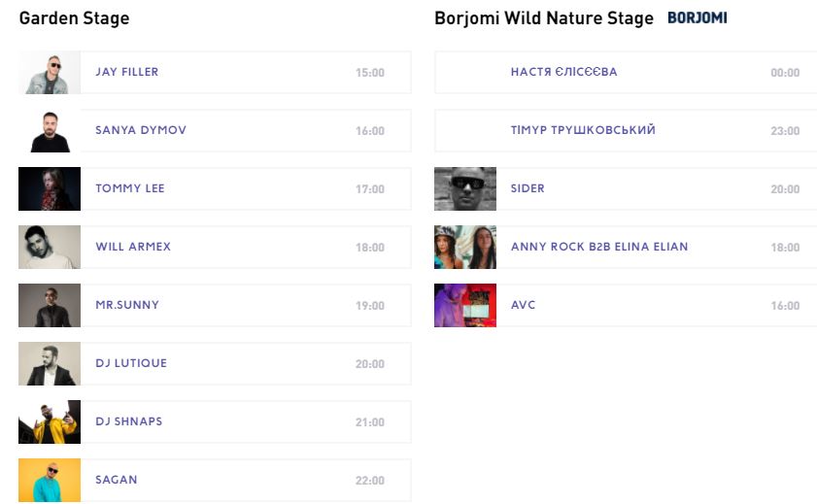Viewport: 817px width, 504px height.
Task: Select DJ Shnaps' yellow jacket photo
Action: coord(50,422)
